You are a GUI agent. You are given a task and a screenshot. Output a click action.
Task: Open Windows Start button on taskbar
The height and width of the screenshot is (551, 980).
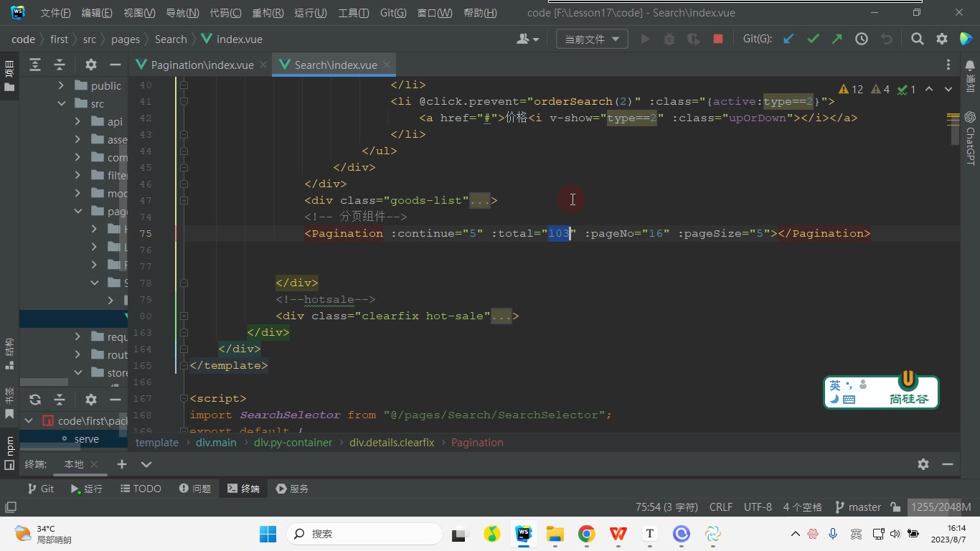pos(268,534)
